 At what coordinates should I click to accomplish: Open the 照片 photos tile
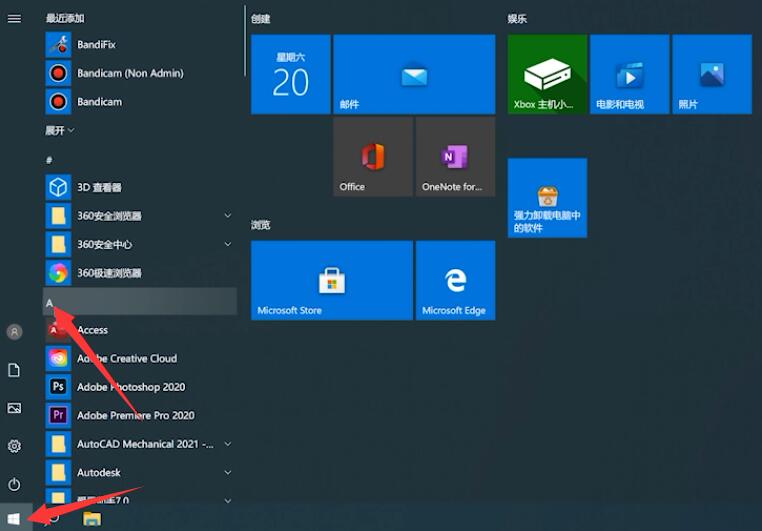tap(712, 74)
